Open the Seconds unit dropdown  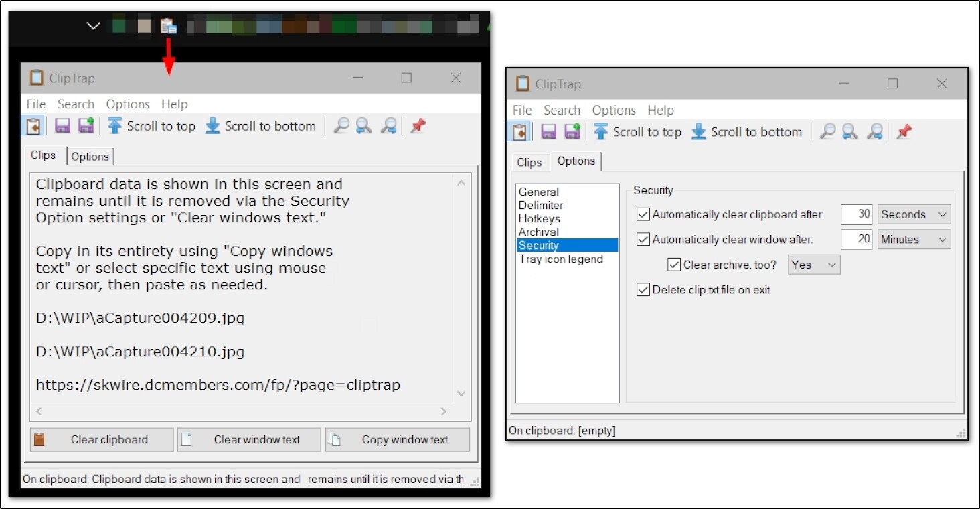914,214
